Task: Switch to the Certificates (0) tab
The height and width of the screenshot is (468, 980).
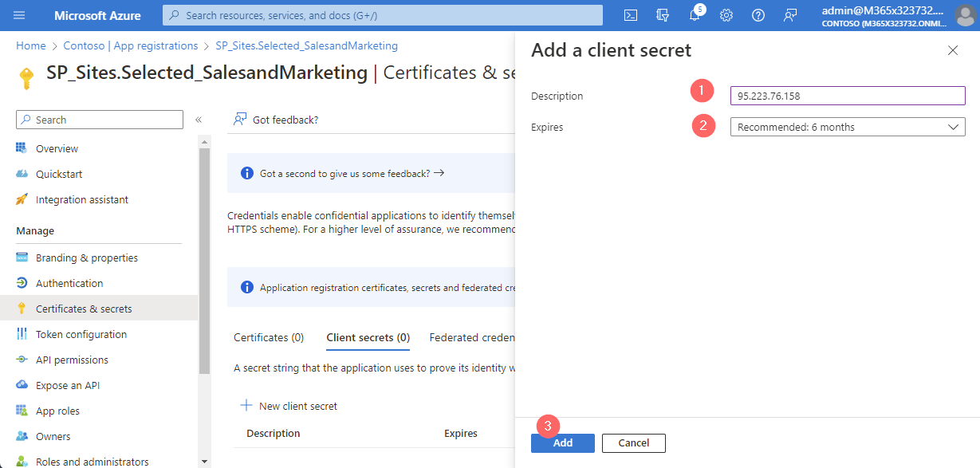Action: pyautogui.click(x=269, y=337)
